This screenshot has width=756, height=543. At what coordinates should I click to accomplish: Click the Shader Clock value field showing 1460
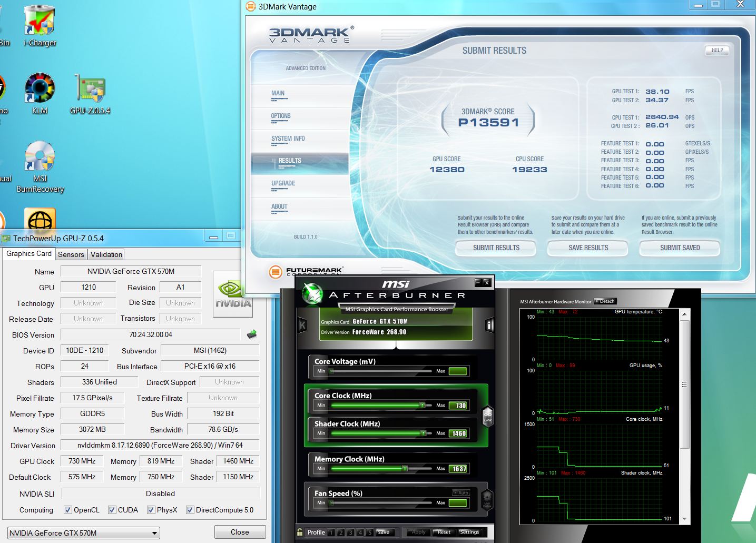(x=458, y=433)
